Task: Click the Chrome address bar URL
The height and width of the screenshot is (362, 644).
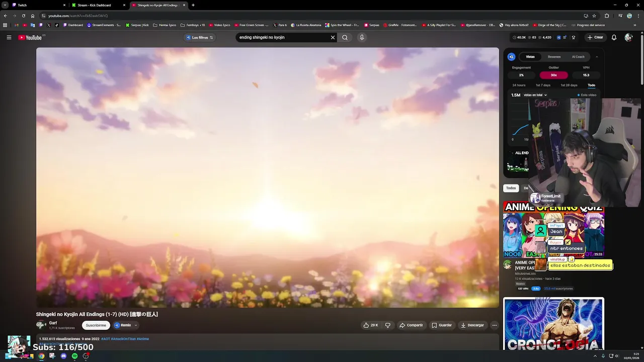Action: (78, 16)
